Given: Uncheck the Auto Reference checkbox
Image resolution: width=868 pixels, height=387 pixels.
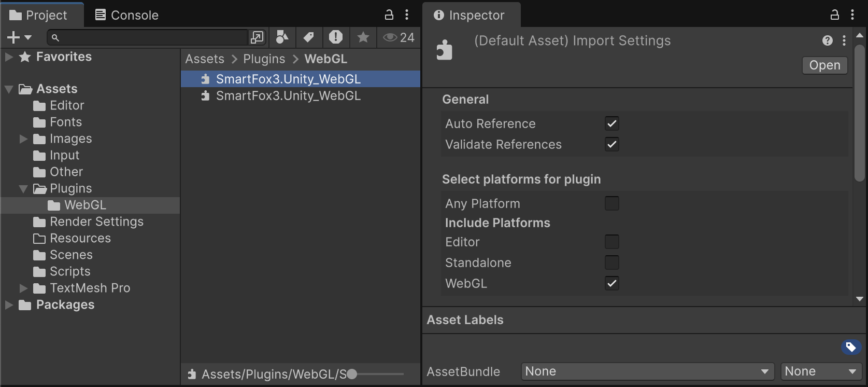Looking at the screenshot, I should pos(612,123).
